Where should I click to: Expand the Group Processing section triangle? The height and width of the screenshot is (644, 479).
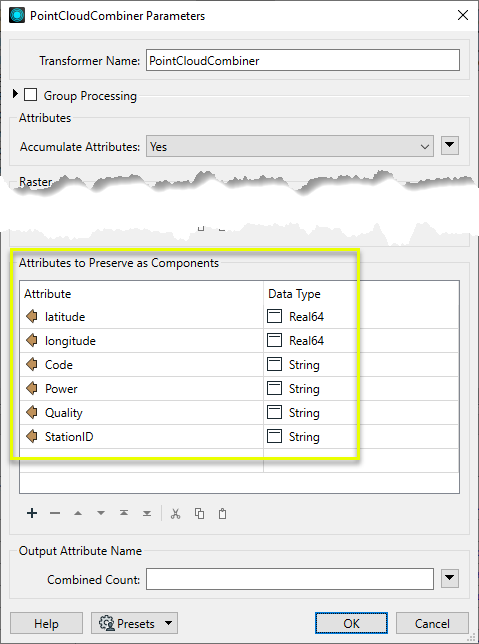coord(15,94)
